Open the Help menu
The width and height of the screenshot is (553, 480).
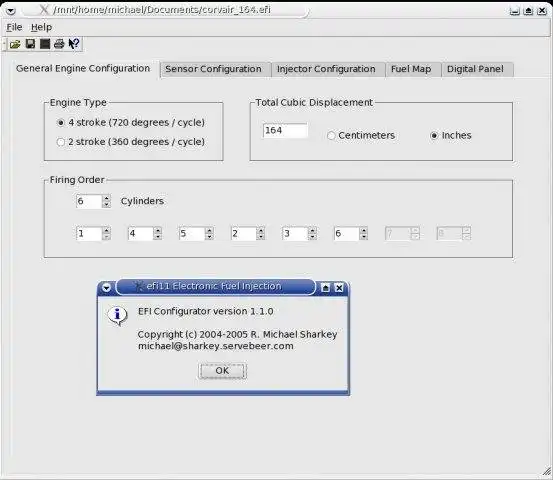click(41, 27)
